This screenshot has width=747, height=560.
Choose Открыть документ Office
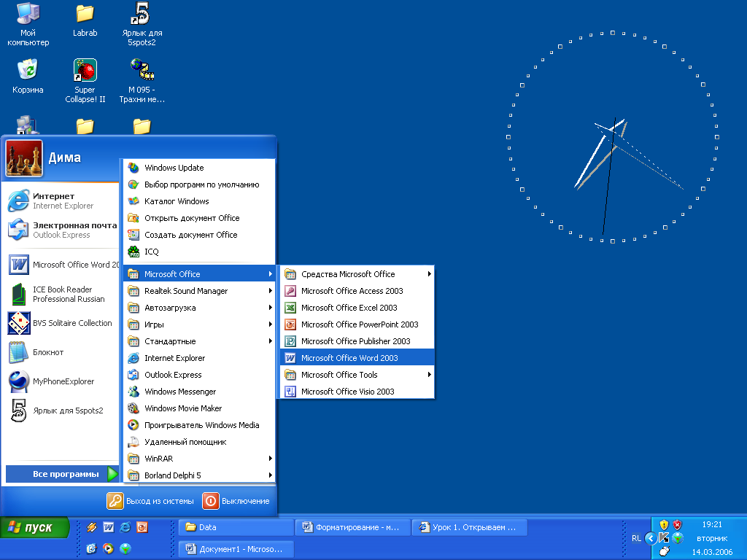tap(199, 217)
